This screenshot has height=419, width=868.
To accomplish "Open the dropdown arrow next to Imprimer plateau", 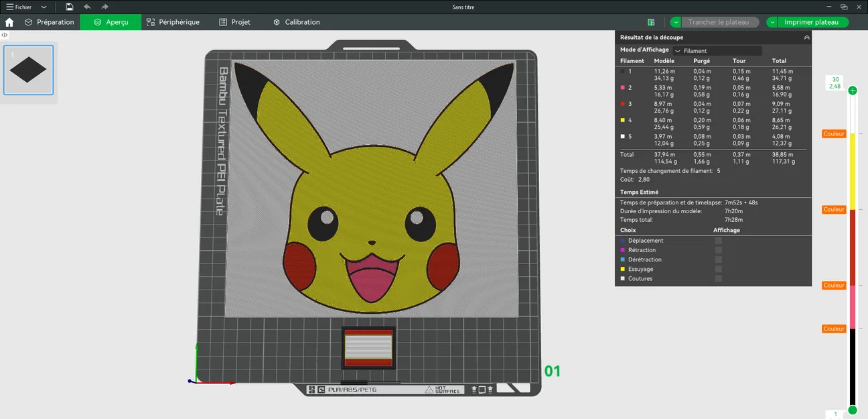I will (x=772, y=21).
